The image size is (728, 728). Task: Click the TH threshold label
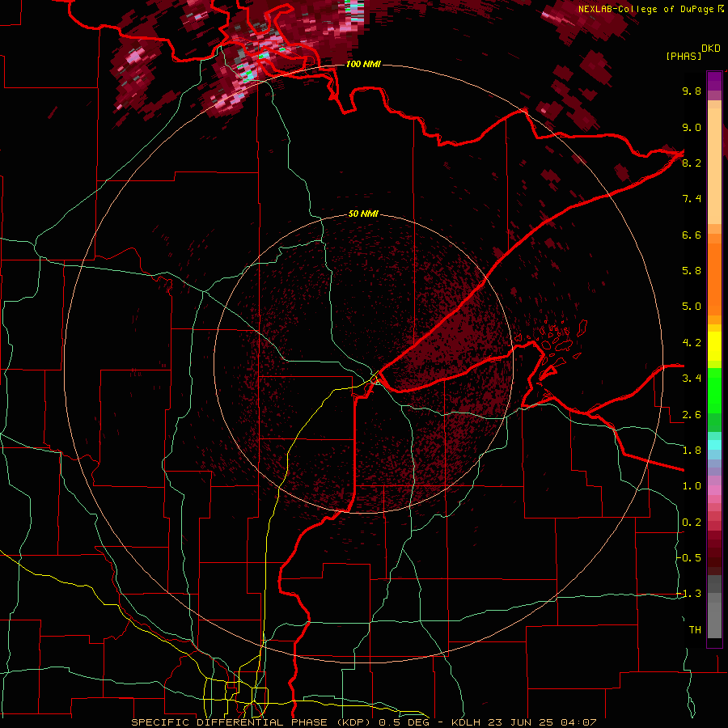pos(695,630)
